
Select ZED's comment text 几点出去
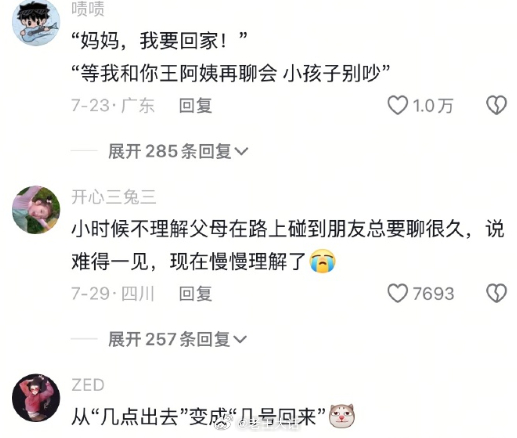coord(140,417)
